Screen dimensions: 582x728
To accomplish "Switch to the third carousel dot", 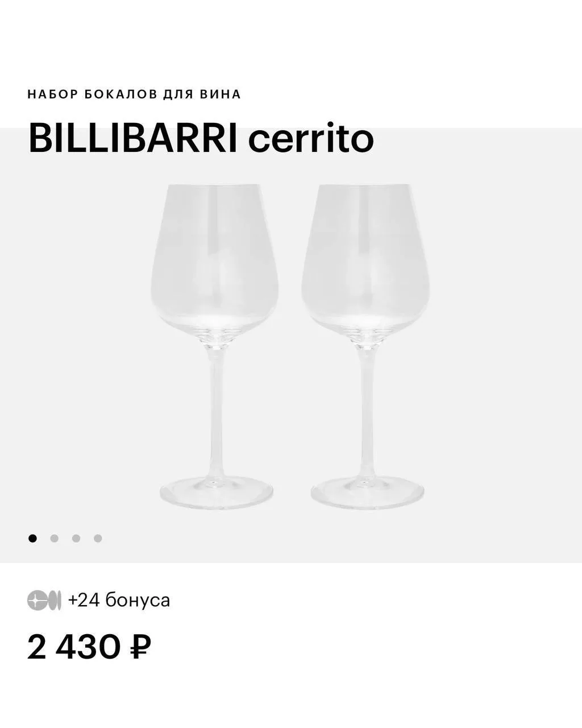I will 76,538.
